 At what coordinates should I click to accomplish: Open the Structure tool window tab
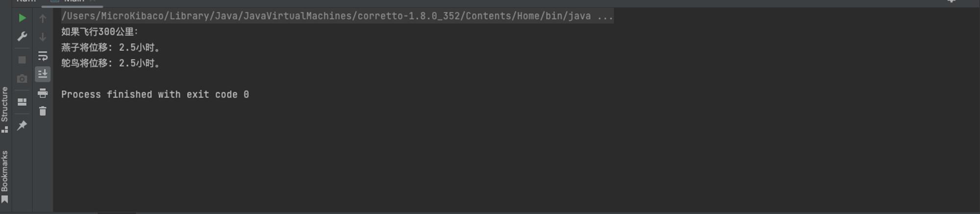(5, 109)
